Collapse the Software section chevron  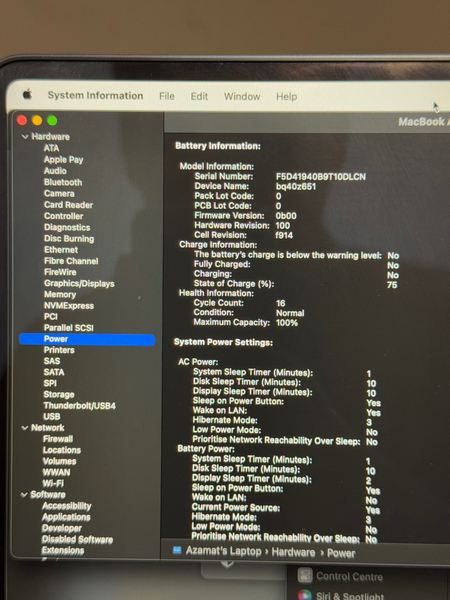click(24, 495)
